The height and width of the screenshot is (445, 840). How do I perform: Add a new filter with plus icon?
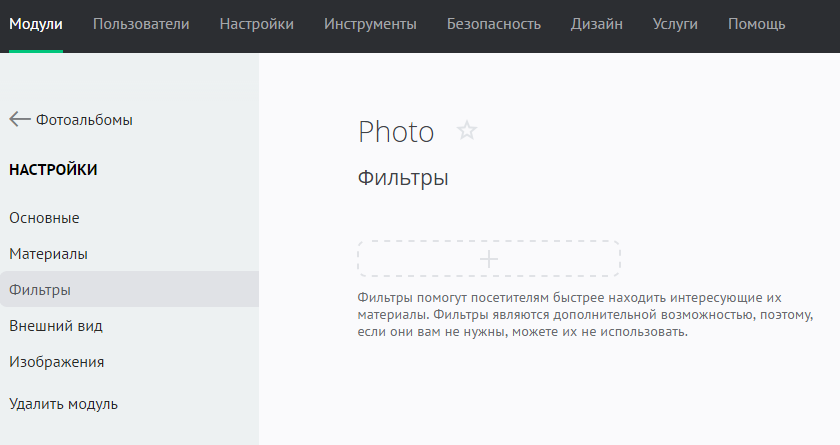click(x=489, y=259)
